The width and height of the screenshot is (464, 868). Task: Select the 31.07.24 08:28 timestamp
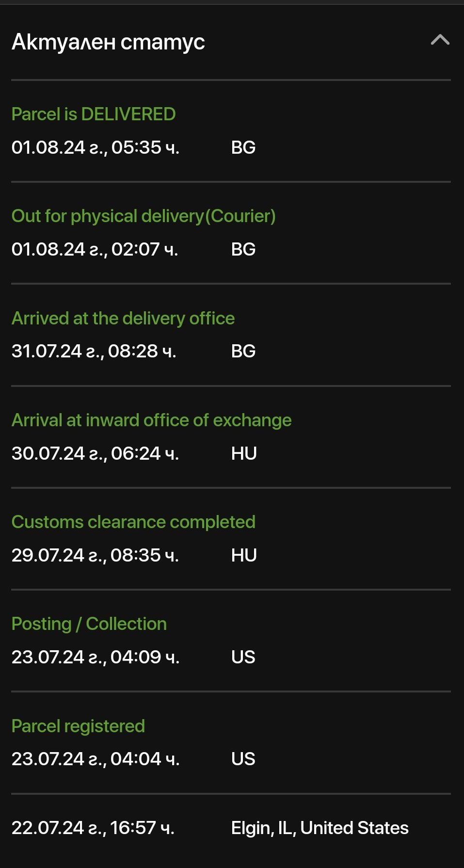(x=94, y=351)
